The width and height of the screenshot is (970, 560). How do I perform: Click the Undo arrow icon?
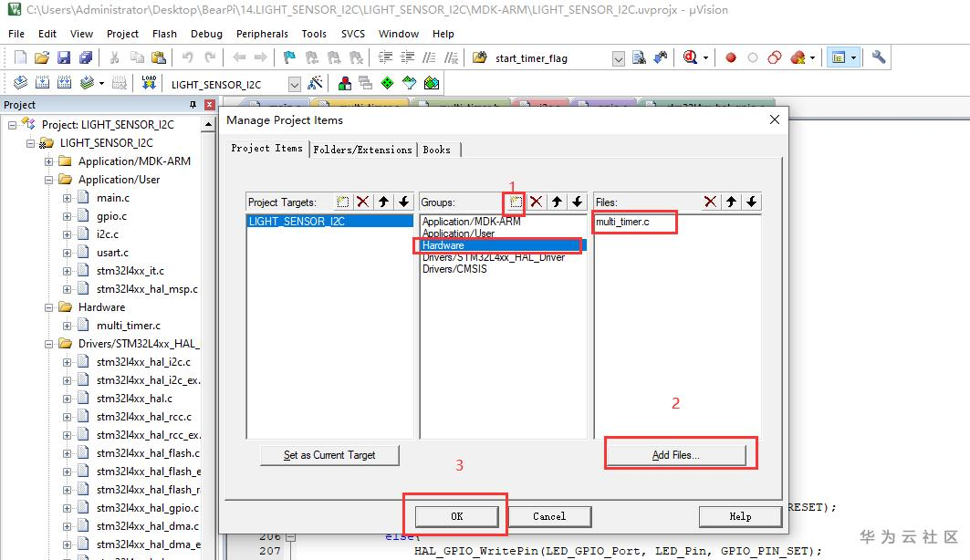pyautogui.click(x=187, y=57)
